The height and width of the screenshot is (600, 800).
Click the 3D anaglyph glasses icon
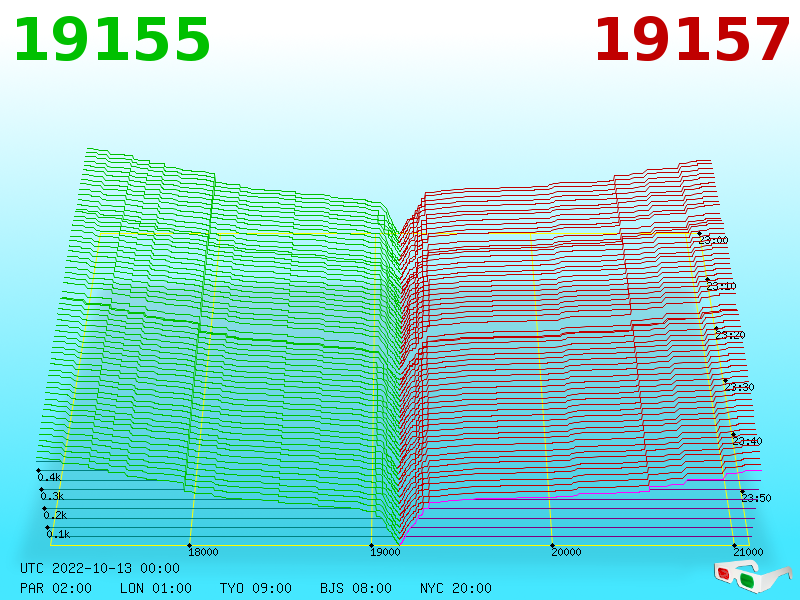pyautogui.click(x=753, y=576)
